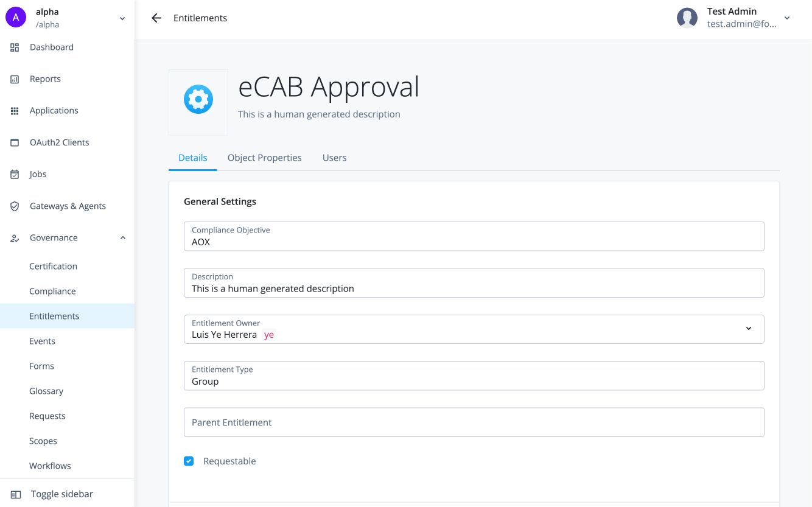
Task: Click the Dashboard icon in sidebar
Action: click(15, 47)
